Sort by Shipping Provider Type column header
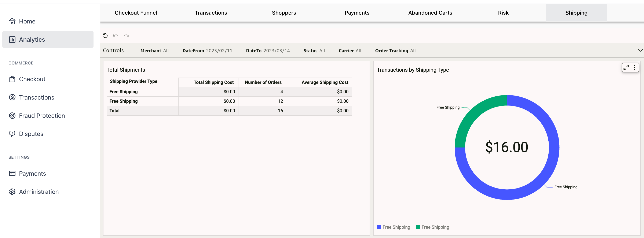Viewport: 644px width, 238px height. [133, 81]
